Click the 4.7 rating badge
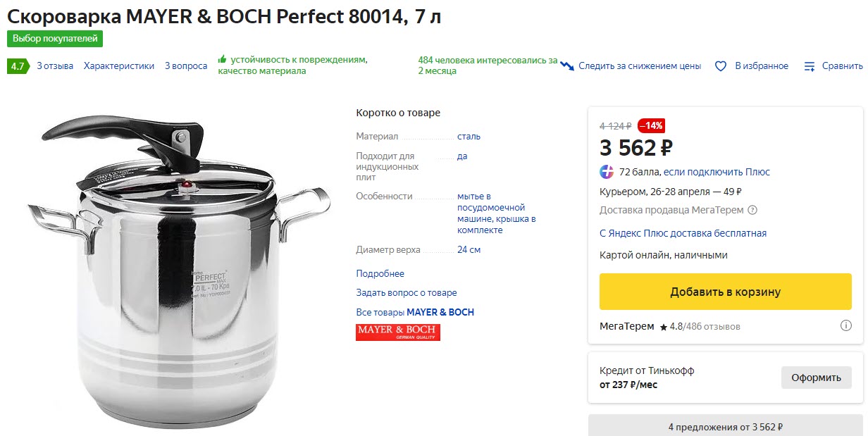Viewport: 868px width, 436px height. [18, 66]
